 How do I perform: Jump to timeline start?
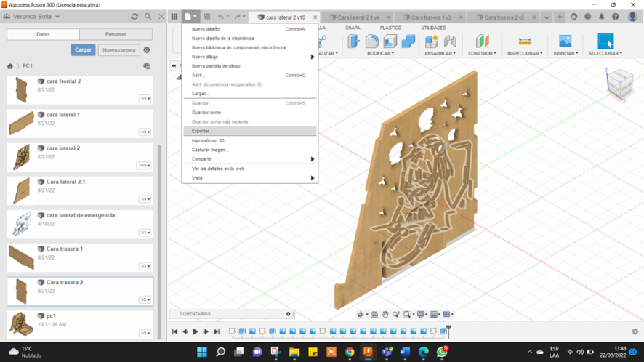(174, 331)
